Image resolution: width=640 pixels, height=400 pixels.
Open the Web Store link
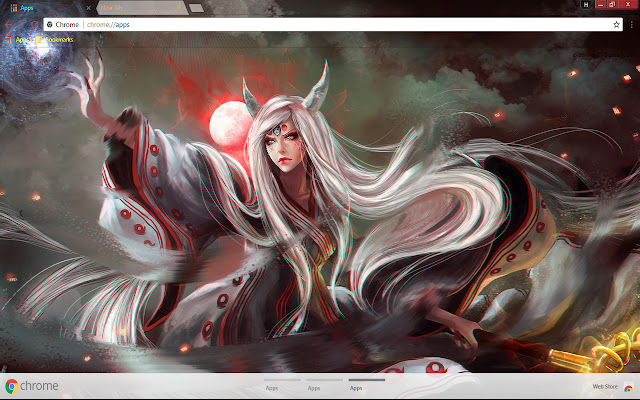coord(605,386)
